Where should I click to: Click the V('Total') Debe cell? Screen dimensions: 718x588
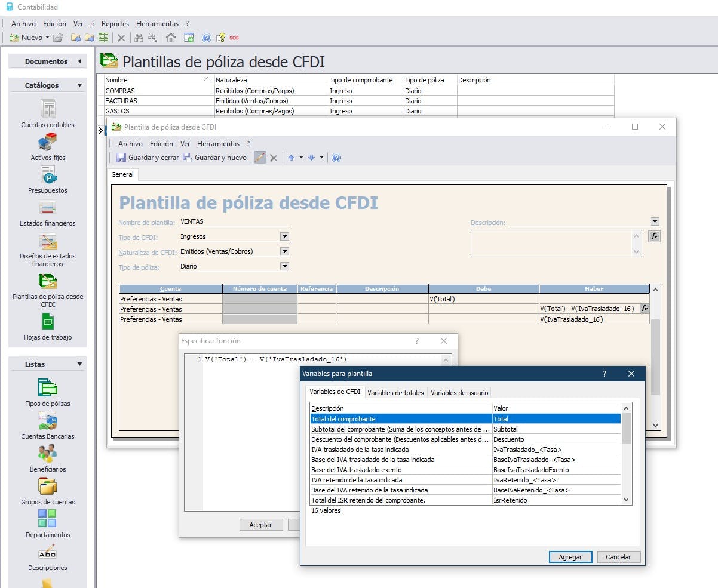[483, 298]
